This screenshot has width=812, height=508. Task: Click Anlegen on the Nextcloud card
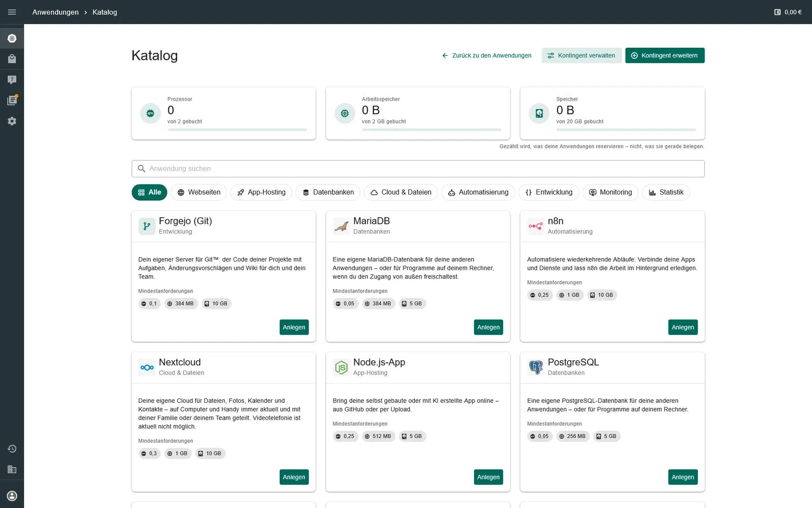[294, 477]
